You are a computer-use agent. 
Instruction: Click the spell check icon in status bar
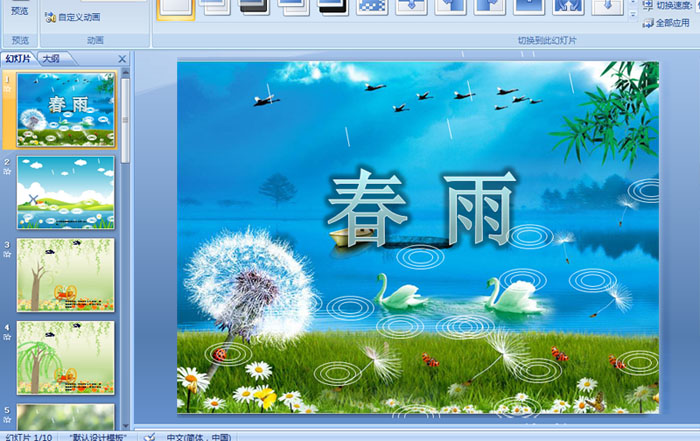(x=150, y=437)
